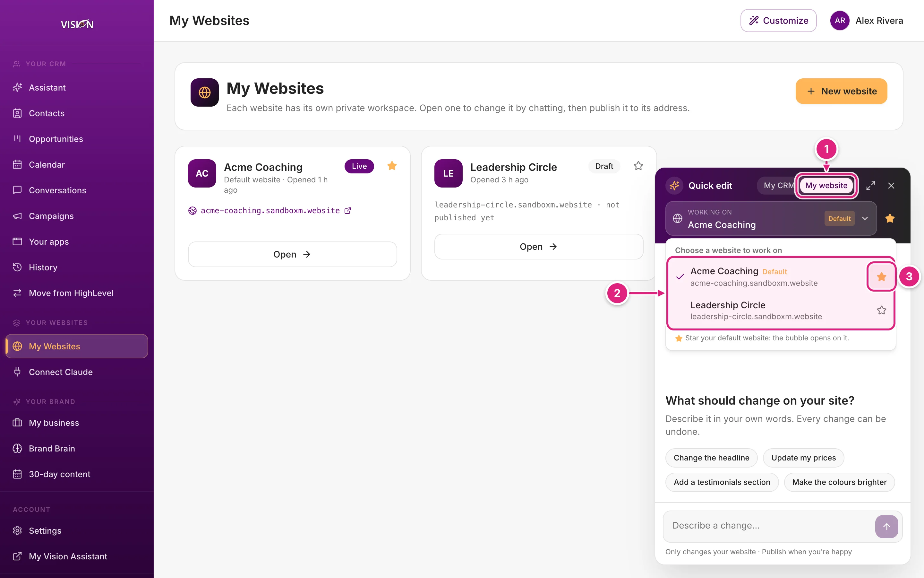Click the New website button

[841, 92]
